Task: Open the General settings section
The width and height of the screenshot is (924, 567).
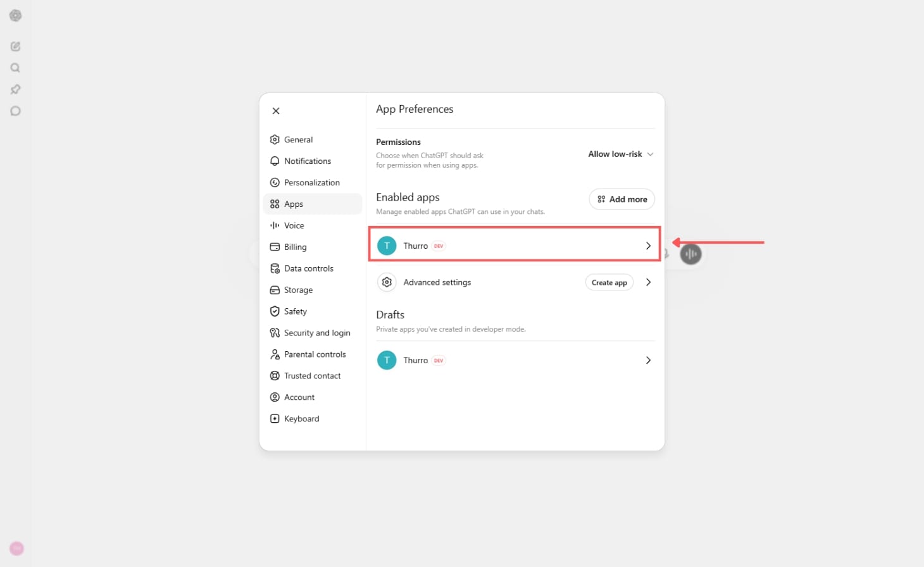Action: click(x=312, y=140)
